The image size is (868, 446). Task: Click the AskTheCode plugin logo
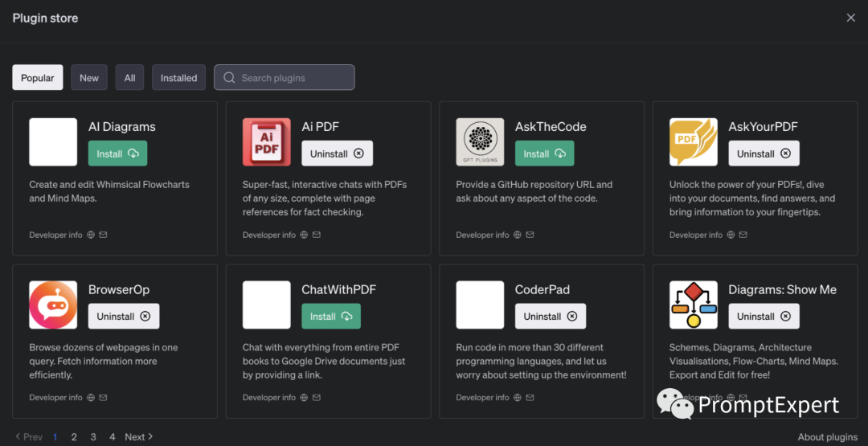click(480, 142)
